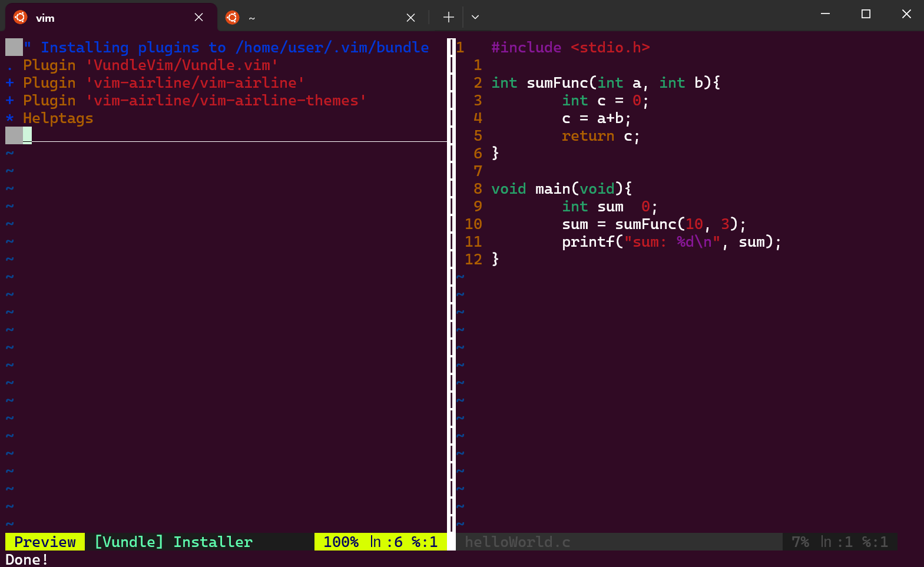Click the #include <stdio.h> line
Viewport: 924px width, 567px height.
pos(571,47)
